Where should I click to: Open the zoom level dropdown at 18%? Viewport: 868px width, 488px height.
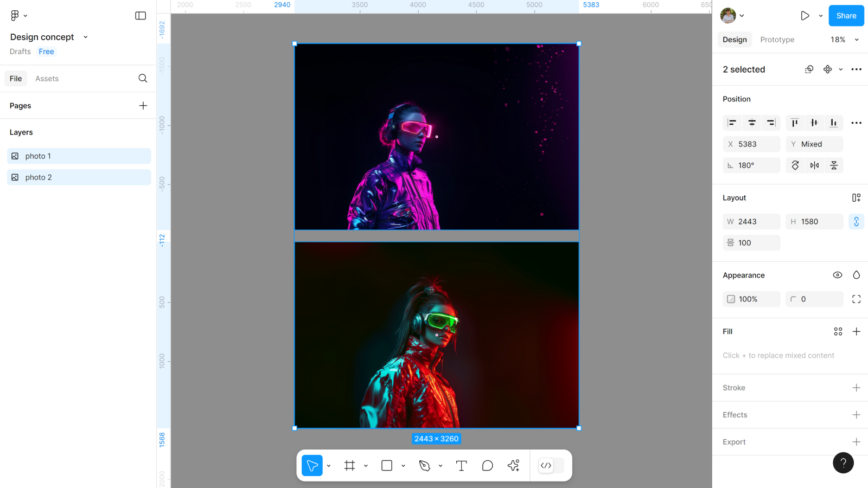[x=845, y=40]
